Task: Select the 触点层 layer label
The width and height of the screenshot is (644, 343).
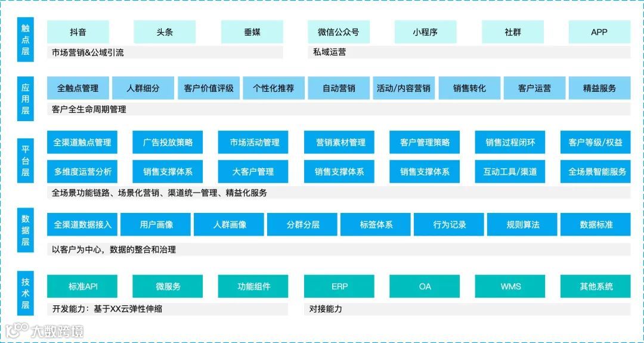Action: click(26, 39)
